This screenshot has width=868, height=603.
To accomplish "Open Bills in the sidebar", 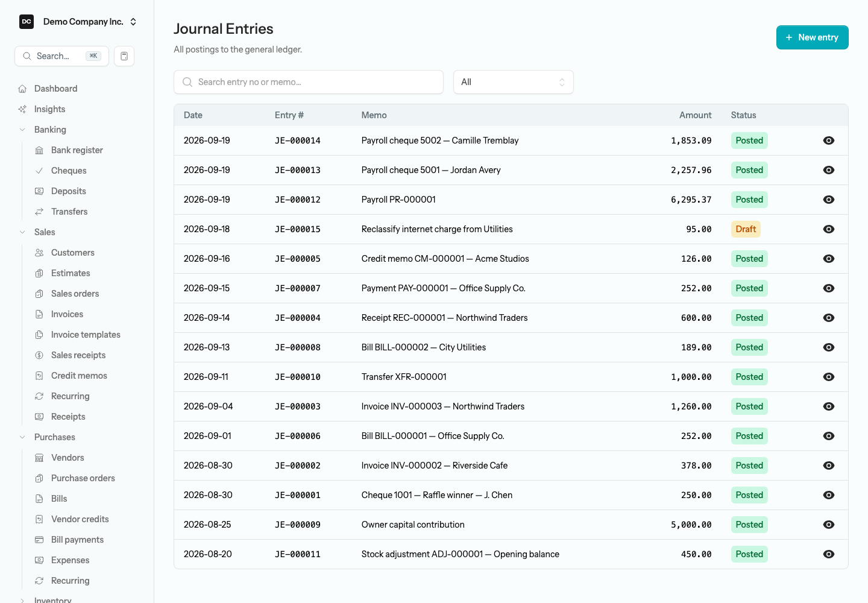I will point(59,499).
